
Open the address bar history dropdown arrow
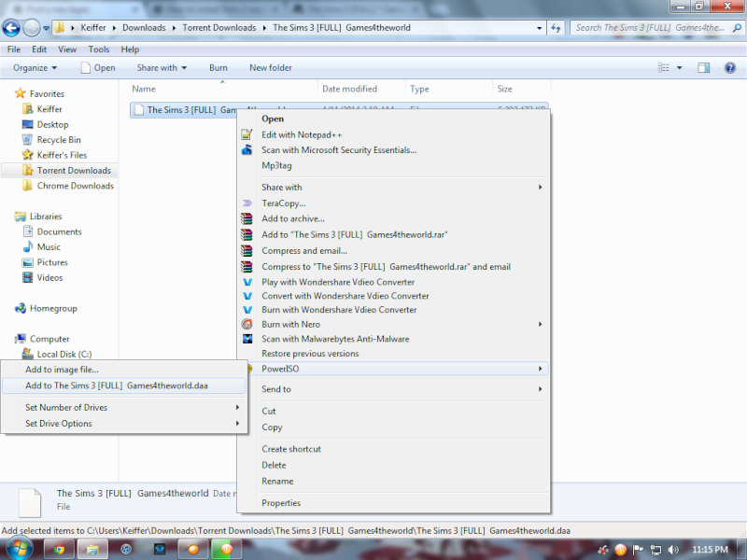pyautogui.click(x=539, y=28)
